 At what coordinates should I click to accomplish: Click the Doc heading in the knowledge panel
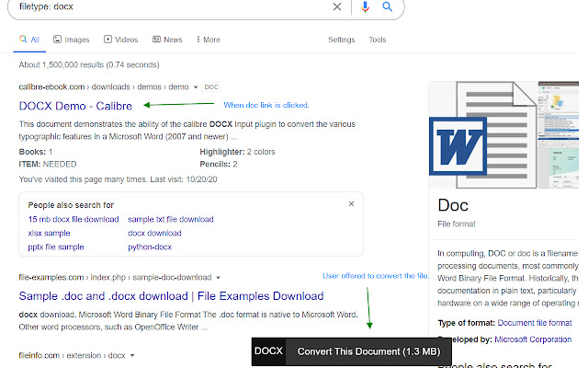click(x=453, y=205)
